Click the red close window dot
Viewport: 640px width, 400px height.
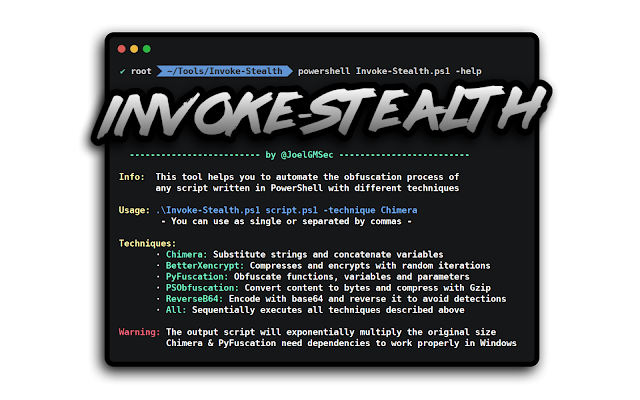pos(122,49)
